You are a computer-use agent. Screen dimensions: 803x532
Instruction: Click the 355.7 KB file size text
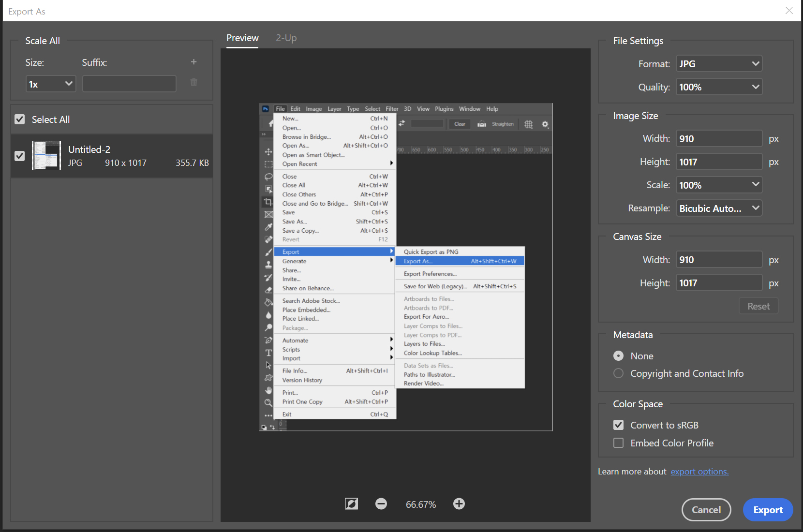[192, 163]
